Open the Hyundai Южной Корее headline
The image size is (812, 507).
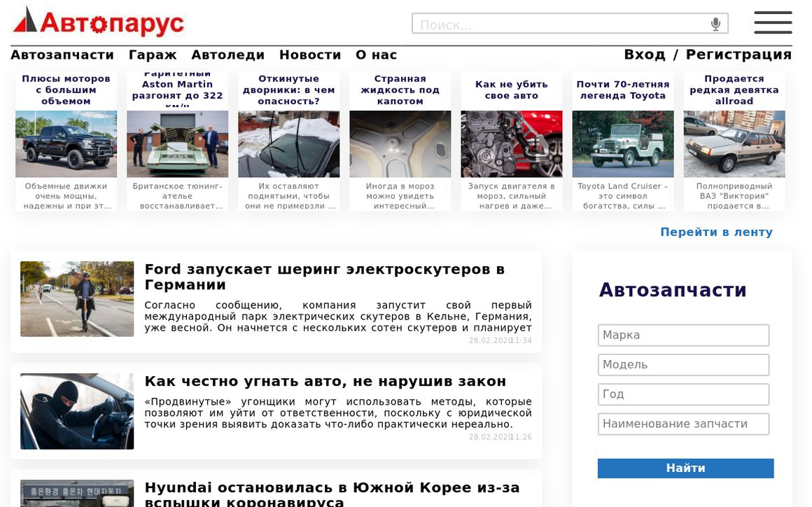pos(332,494)
